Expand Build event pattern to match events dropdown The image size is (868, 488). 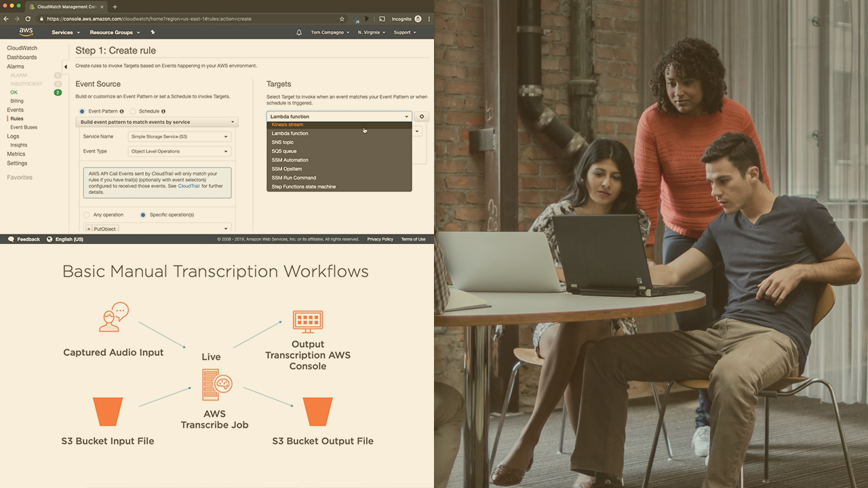157,122
